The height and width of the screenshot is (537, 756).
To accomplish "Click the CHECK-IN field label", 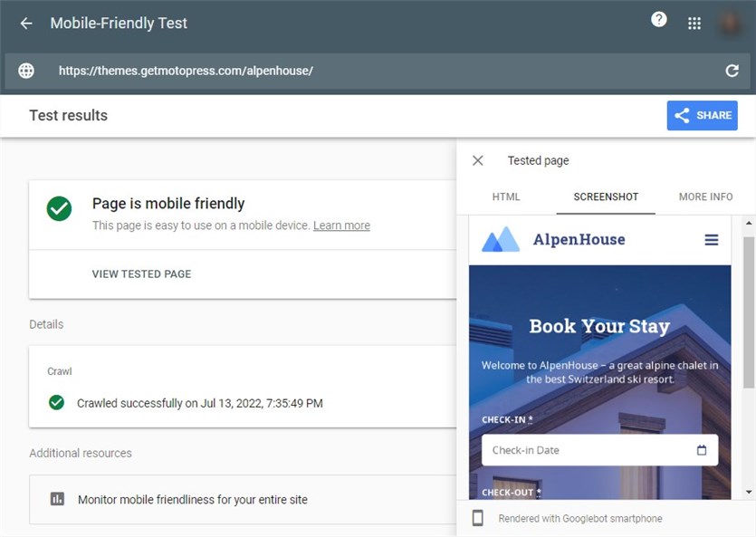I will [507, 420].
